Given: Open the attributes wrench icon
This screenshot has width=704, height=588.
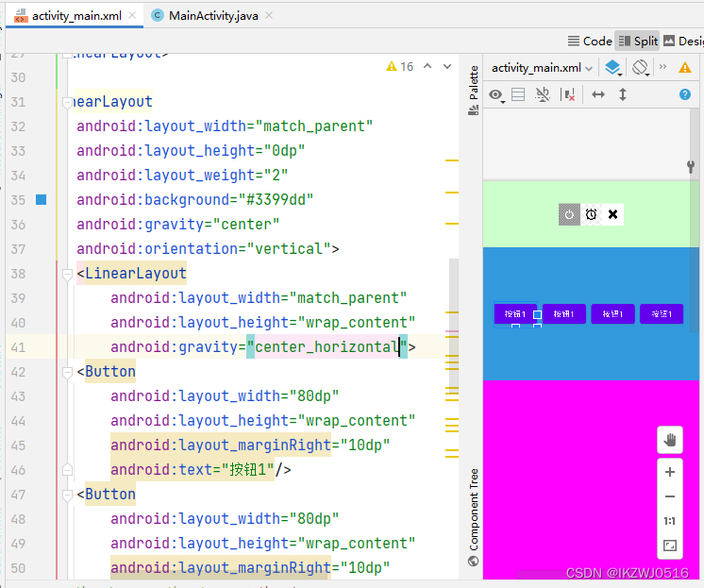Looking at the screenshot, I should coord(691,167).
